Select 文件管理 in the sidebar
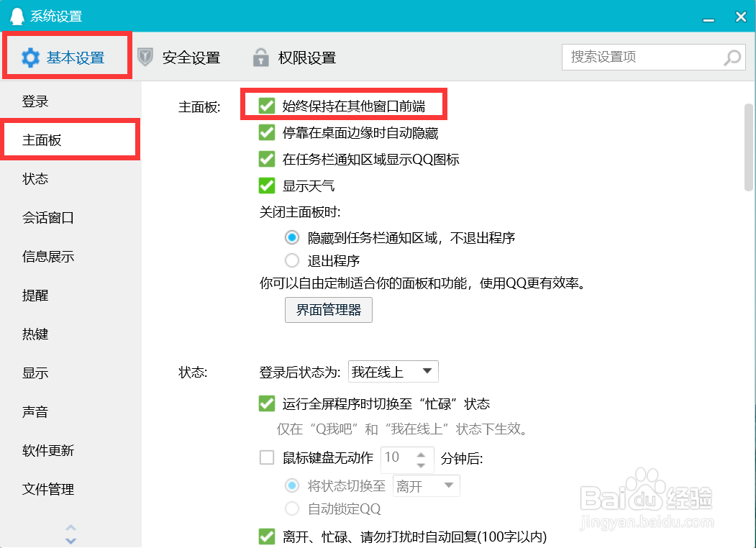The width and height of the screenshot is (756, 548). (71, 489)
